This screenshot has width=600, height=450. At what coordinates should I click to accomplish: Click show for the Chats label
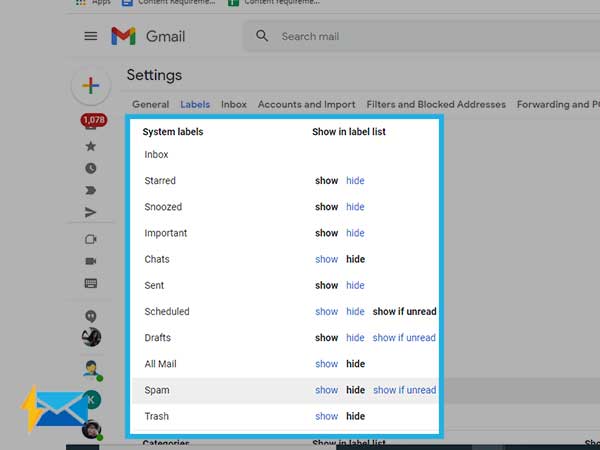click(x=326, y=259)
